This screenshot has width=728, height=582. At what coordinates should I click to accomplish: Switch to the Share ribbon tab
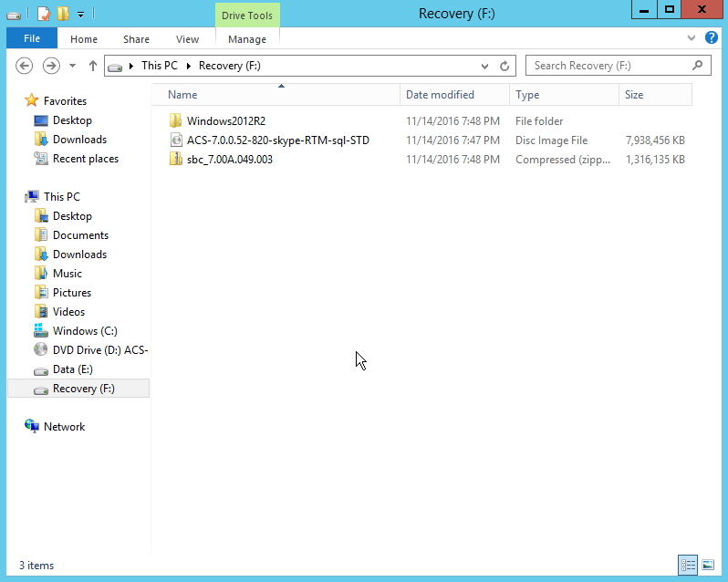click(136, 39)
